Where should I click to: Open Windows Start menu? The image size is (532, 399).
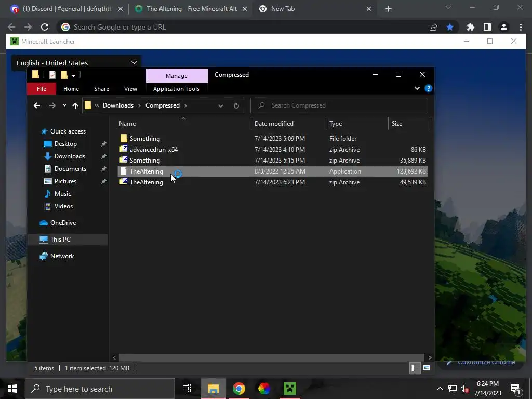tap(12, 389)
